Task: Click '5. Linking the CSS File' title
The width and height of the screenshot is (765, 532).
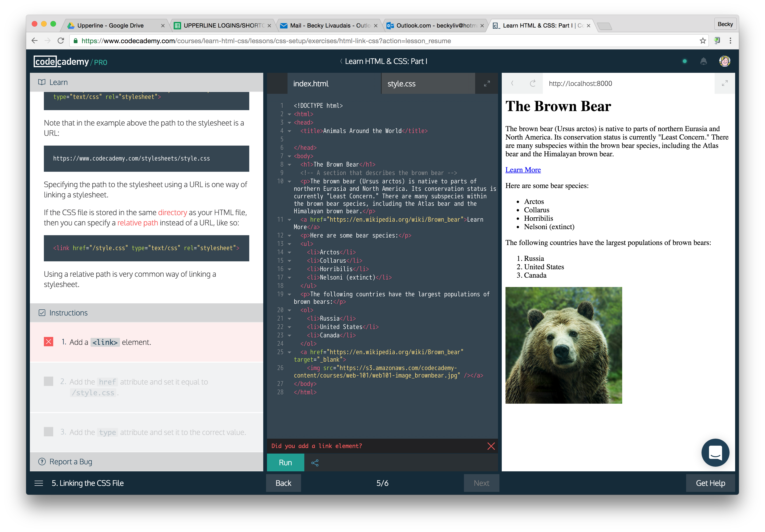Action: pyautogui.click(x=88, y=483)
